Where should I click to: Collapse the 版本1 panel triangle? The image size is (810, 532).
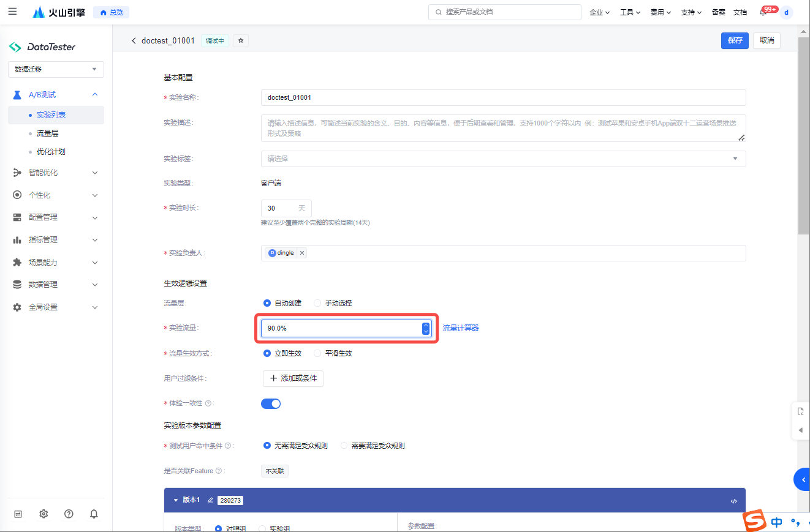click(x=176, y=500)
